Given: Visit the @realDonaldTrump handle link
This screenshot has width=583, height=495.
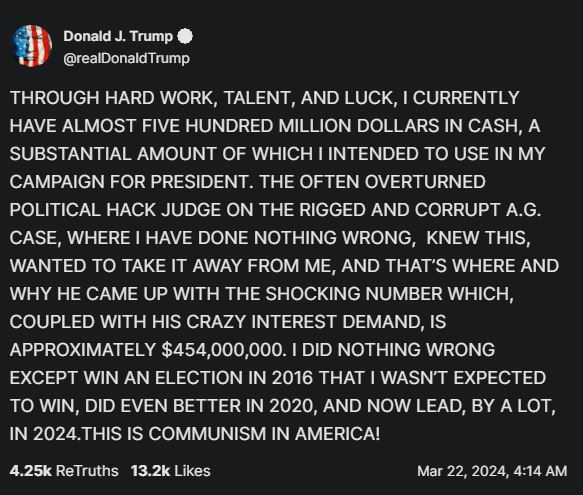Looking at the screenshot, I should [126, 58].
